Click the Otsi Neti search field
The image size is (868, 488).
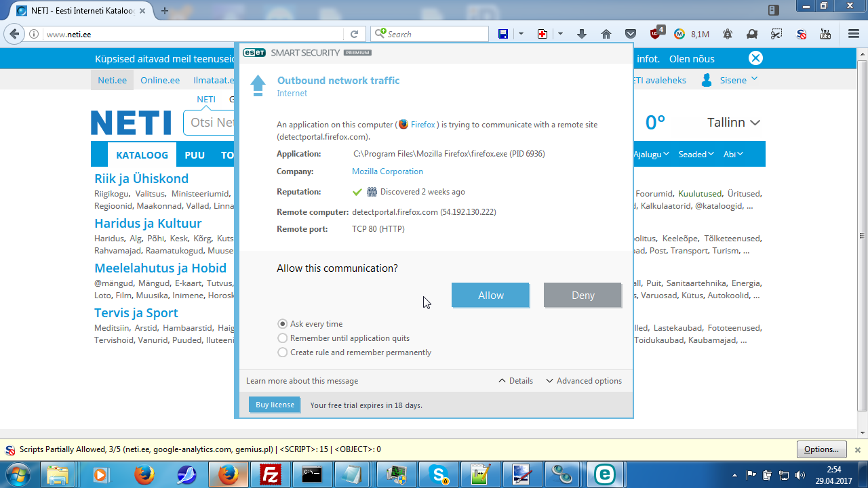tap(209, 123)
